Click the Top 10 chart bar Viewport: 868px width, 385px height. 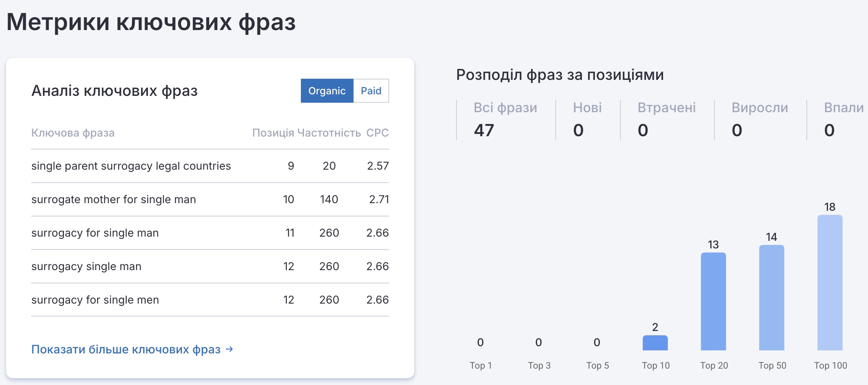pos(655,343)
